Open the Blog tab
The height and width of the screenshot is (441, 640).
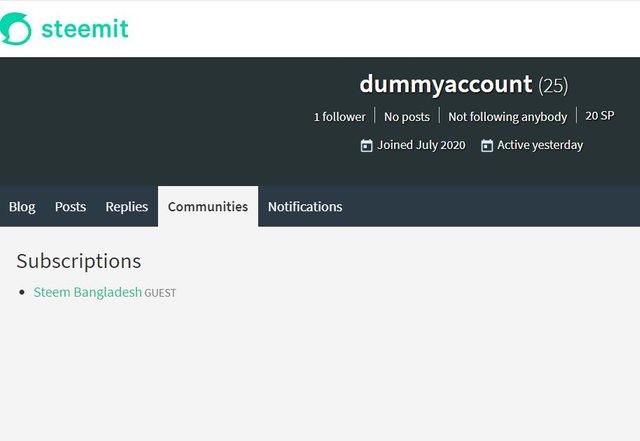pyautogui.click(x=22, y=207)
